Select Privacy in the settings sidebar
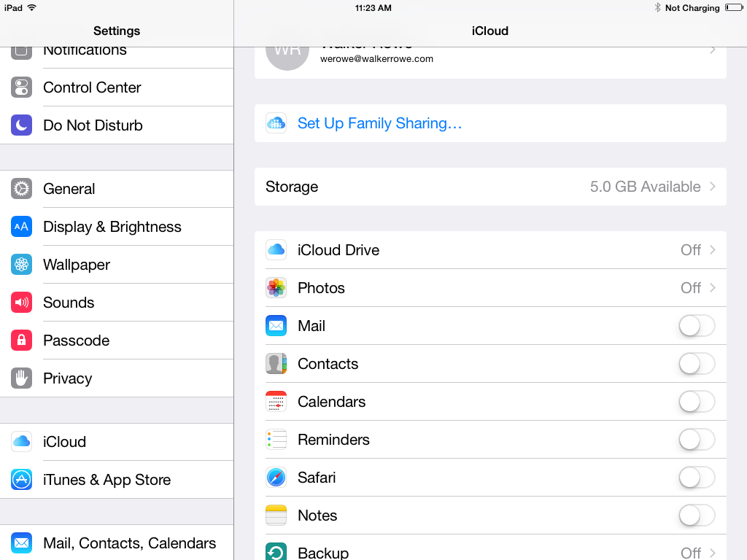Screen dimensions: 747x560 (117, 378)
